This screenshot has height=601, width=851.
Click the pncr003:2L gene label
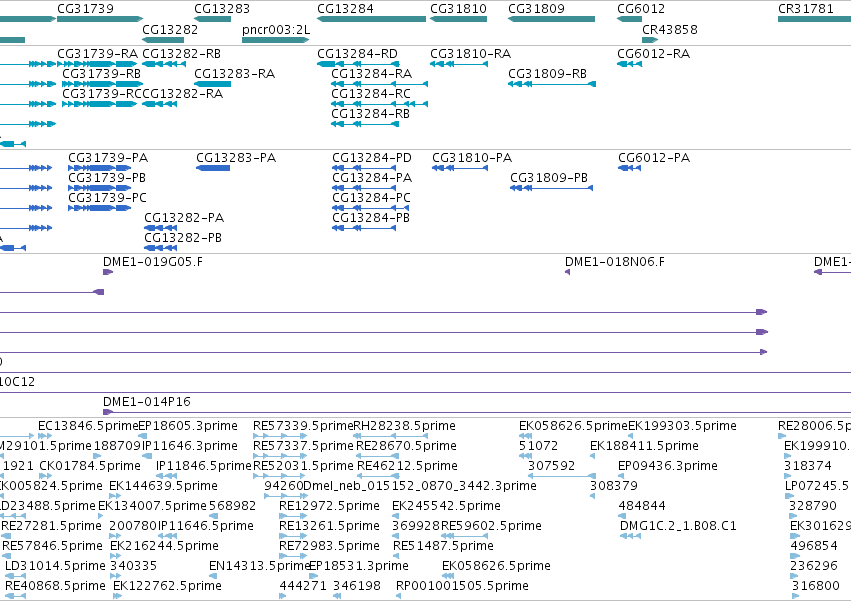(276, 29)
